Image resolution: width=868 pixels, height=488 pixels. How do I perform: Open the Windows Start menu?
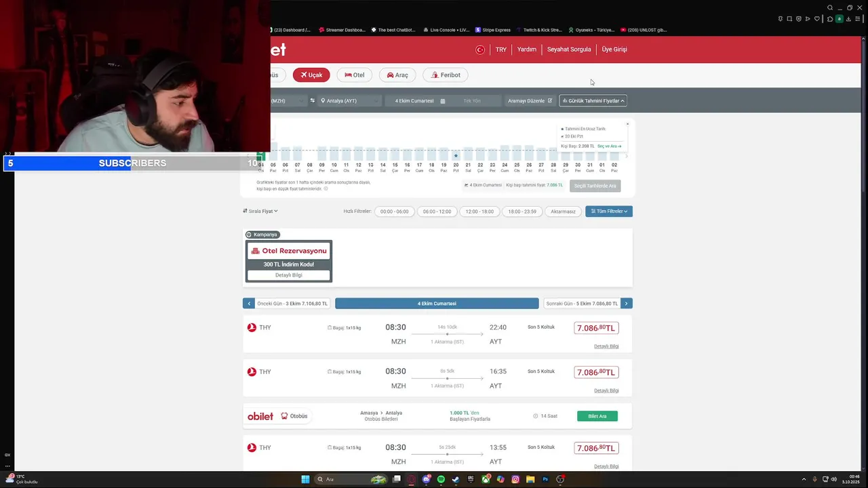305,479
